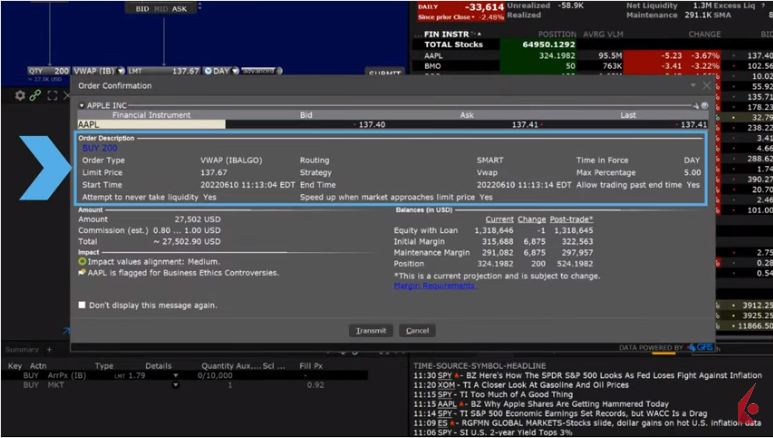Screen dimensions: 773x438
Task: Add new tab next to Summary
Action: click(49, 349)
